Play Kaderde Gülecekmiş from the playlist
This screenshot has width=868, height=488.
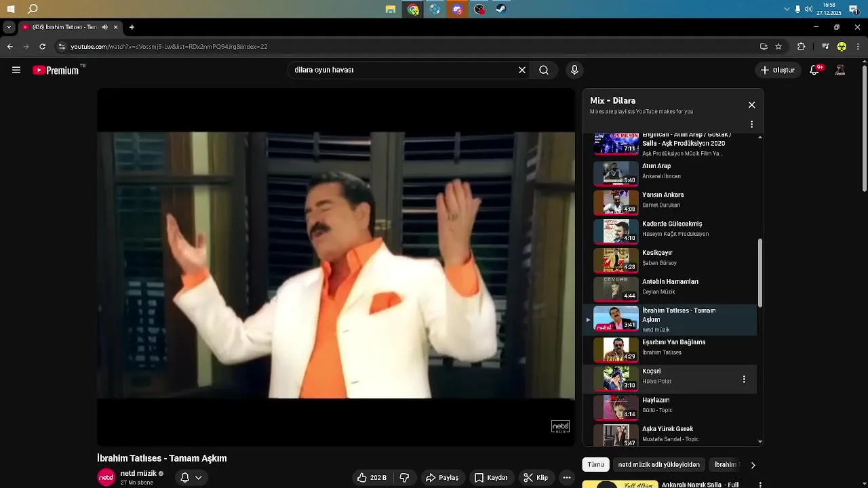pyautogui.click(x=671, y=230)
